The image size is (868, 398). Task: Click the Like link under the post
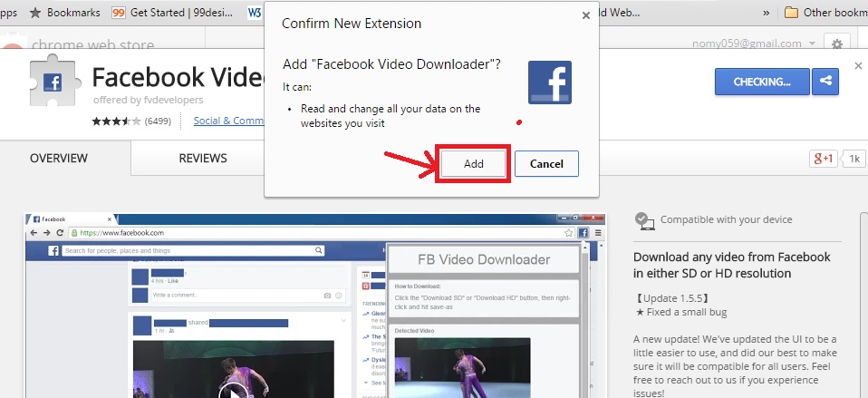[x=173, y=281]
